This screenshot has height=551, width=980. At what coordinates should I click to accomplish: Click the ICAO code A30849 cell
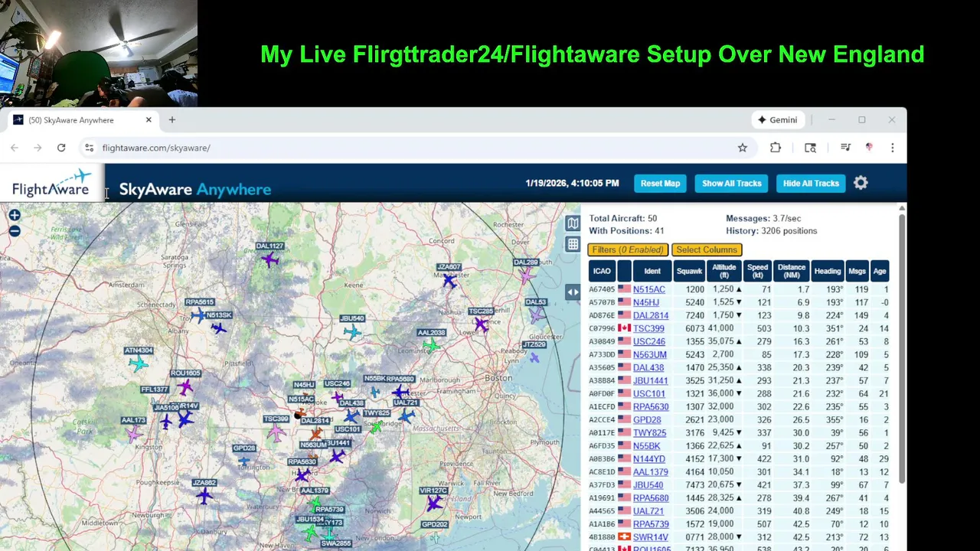(x=602, y=341)
